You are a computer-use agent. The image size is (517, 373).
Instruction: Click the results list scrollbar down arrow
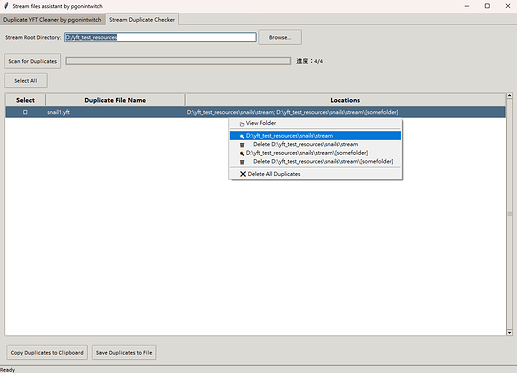coord(509,332)
